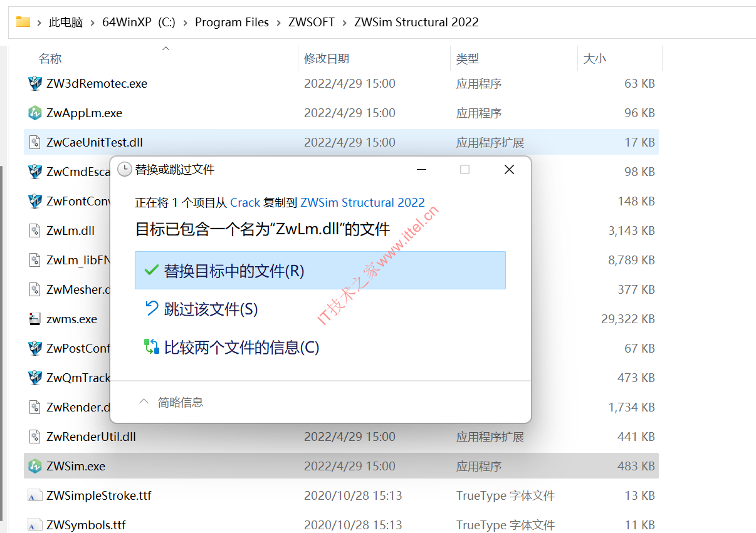
Task: Click the ZwCmdEsca file icon
Action: point(35,172)
